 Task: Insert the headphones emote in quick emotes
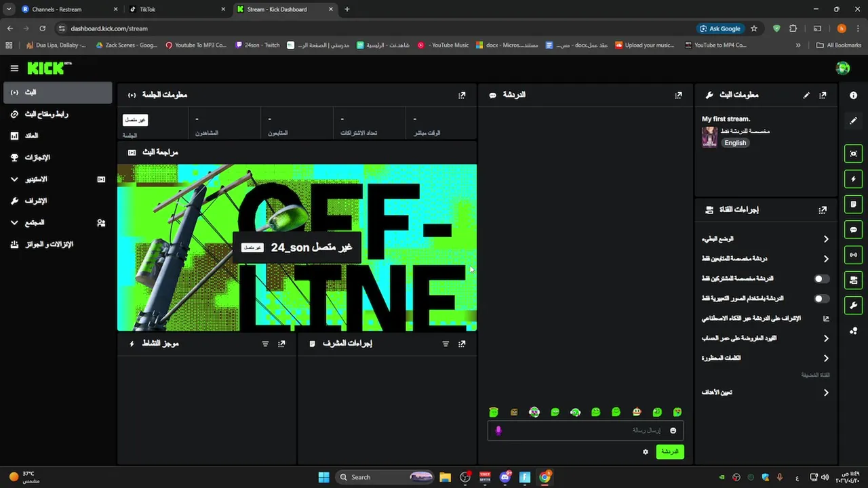pyautogui.click(x=575, y=412)
